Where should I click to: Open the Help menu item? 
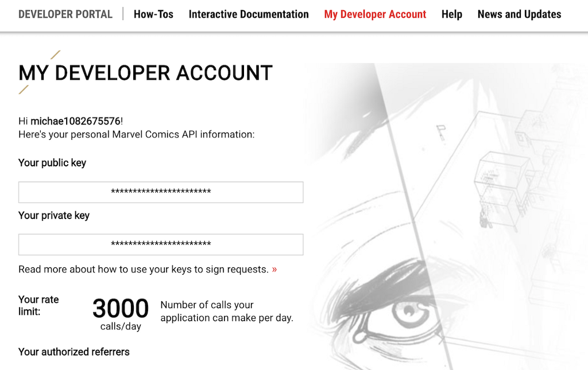point(451,14)
